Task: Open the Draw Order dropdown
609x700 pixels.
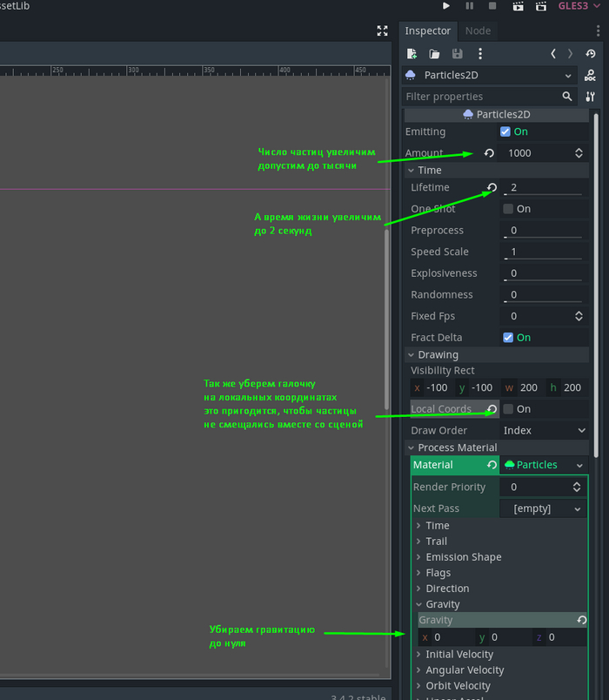Action: [x=544, y=431]
